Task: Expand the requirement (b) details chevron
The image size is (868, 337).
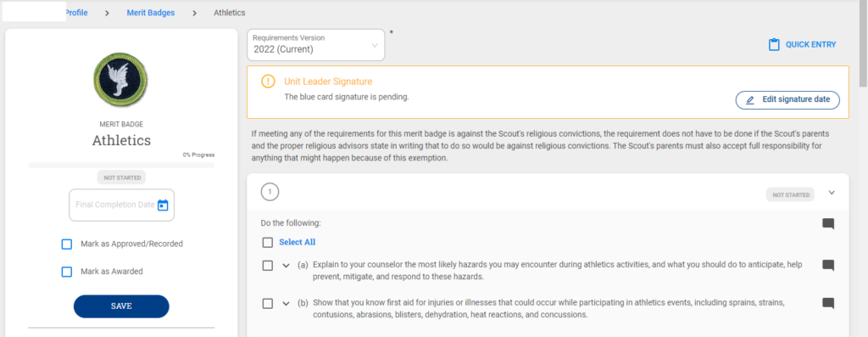Action: 287,304
